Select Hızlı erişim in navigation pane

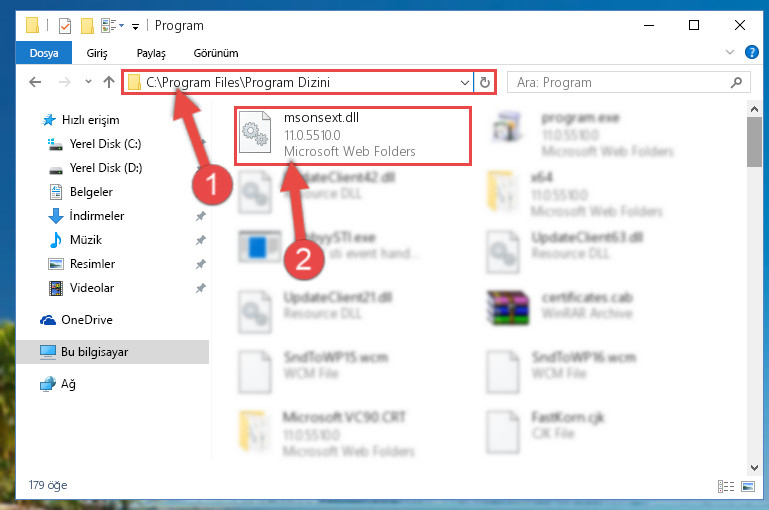tap(90, 120)
